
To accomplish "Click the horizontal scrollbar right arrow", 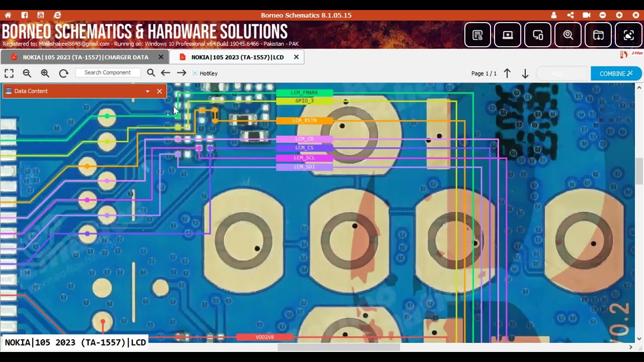I will [x=630, y=347].
